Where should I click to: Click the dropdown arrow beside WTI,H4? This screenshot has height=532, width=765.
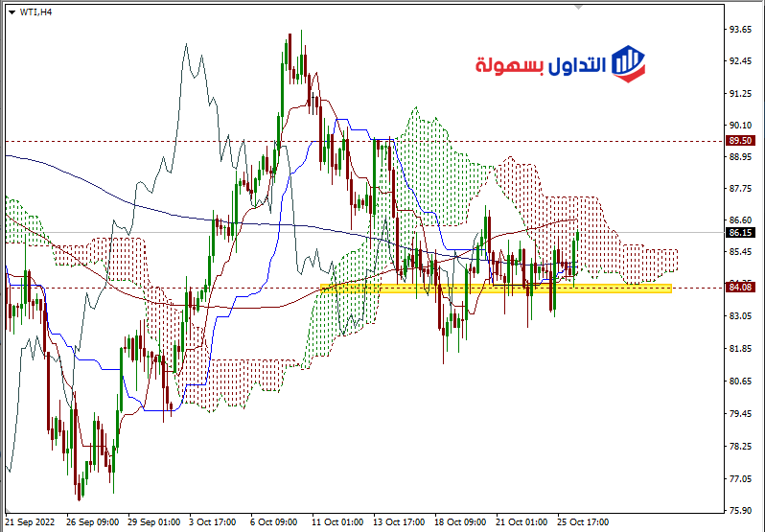[11, 12]
